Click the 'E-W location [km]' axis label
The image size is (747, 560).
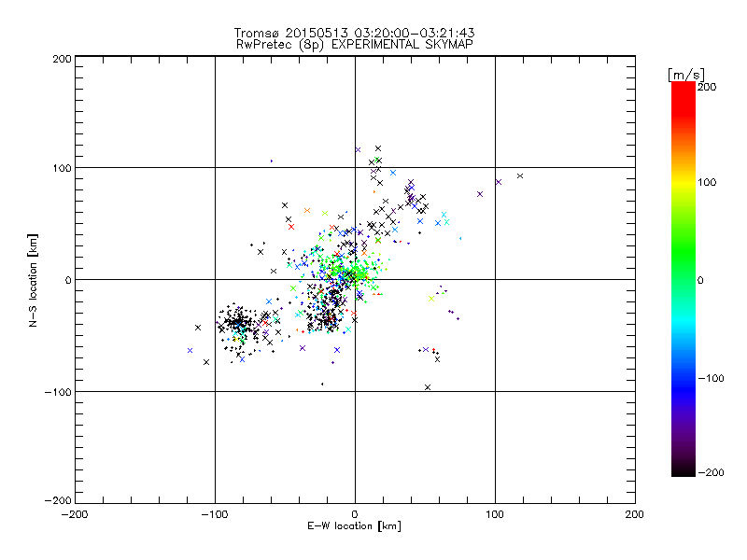(354, 526)
